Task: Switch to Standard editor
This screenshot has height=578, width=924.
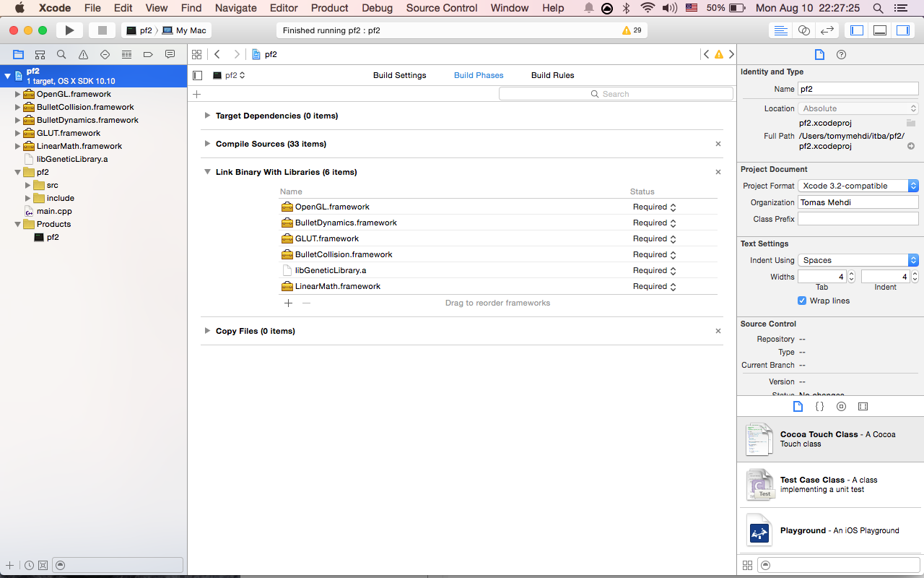Action: click(780, 30)
